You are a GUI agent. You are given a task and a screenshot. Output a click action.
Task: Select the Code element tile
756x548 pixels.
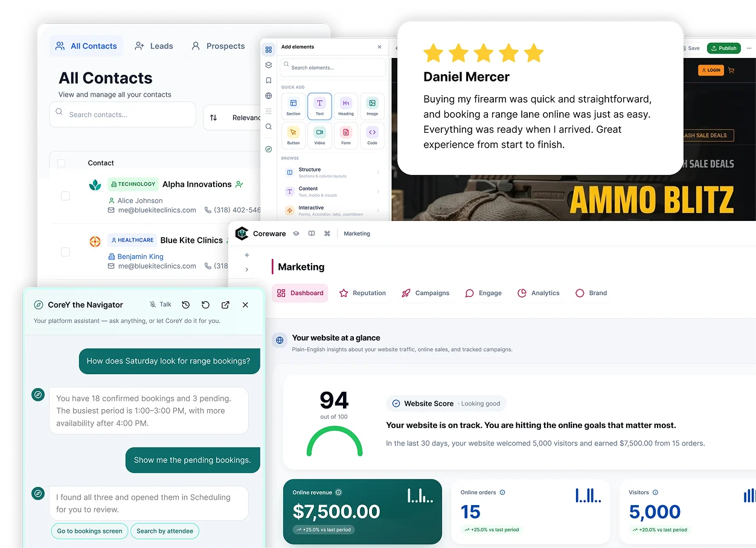[372, 135]
